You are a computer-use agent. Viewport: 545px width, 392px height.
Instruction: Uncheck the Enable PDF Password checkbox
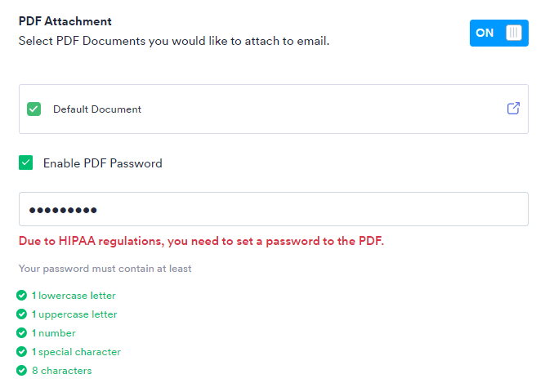26,163
